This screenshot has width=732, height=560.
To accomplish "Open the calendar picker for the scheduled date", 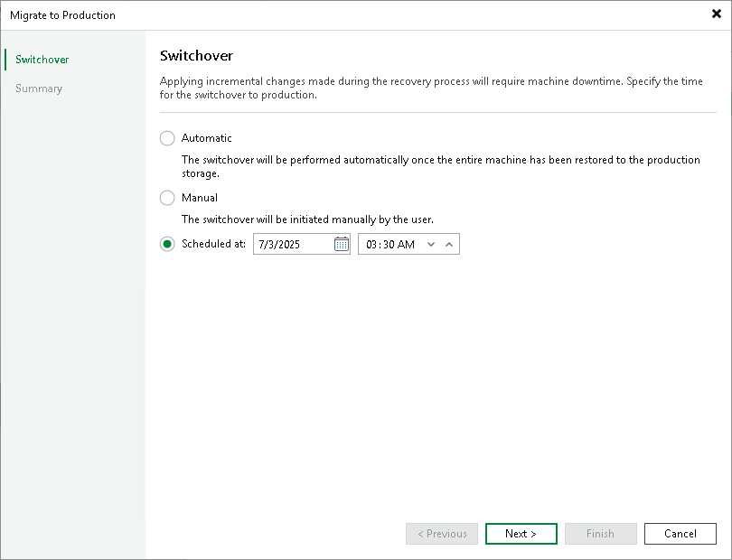I will pyautogui.click(x=342, y=244).
